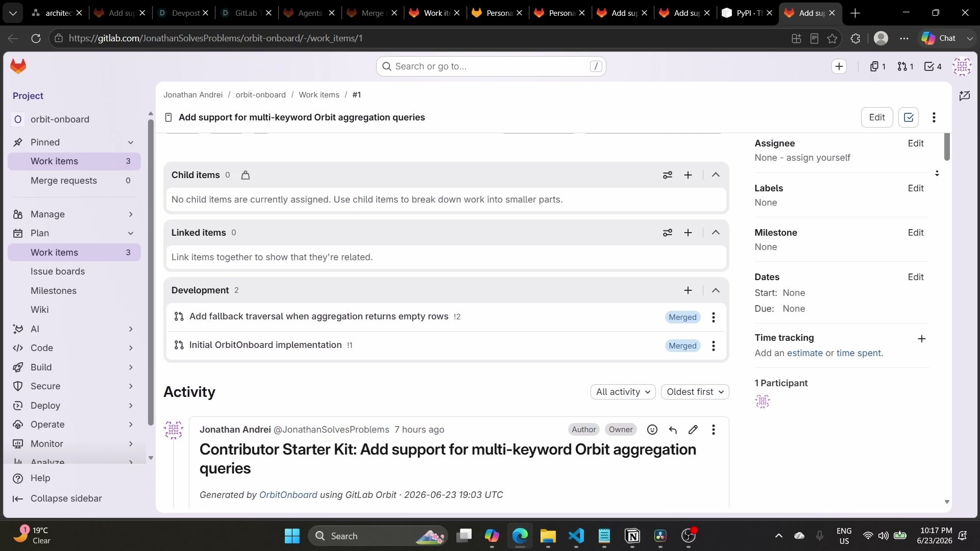
Task: Open the Oldest first sort dropdown
Action: click(695, 392)
